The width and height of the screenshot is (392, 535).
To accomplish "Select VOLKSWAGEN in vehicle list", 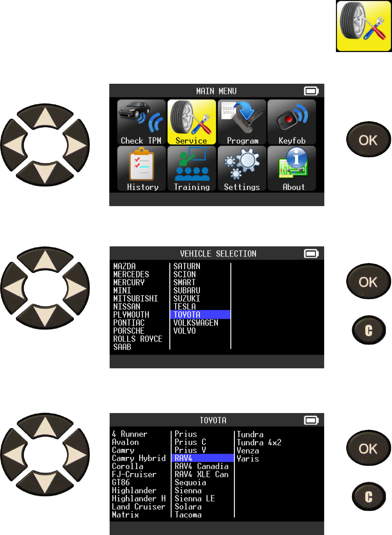I will tap(196, 323).
